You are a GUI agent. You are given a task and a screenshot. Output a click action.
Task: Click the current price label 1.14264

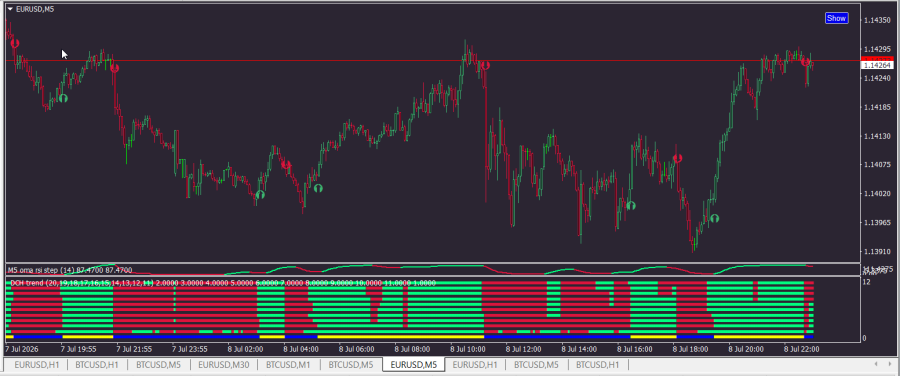coord(877,65)
